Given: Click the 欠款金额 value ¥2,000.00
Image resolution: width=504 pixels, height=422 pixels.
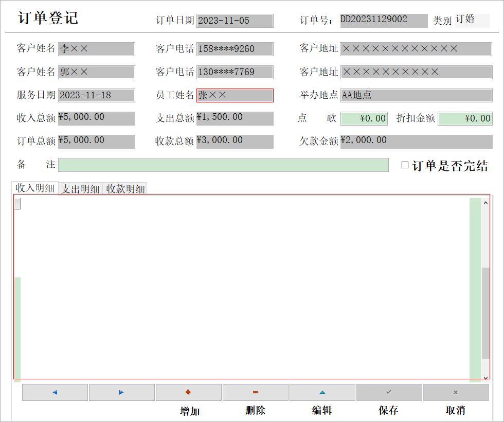Looking at the screenshot, I should [x=416, y=142].
